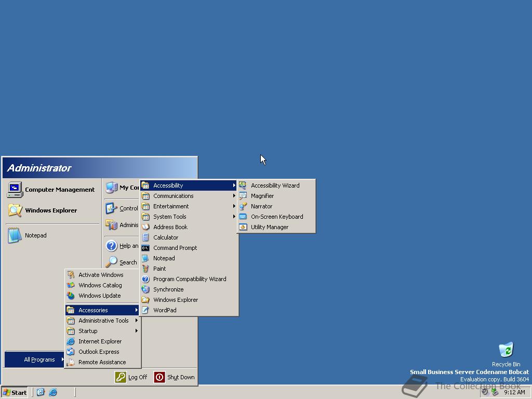Screen dimensions: 532x399
Task: Click Synchronize in Accessories
Action: coord(189,289)
